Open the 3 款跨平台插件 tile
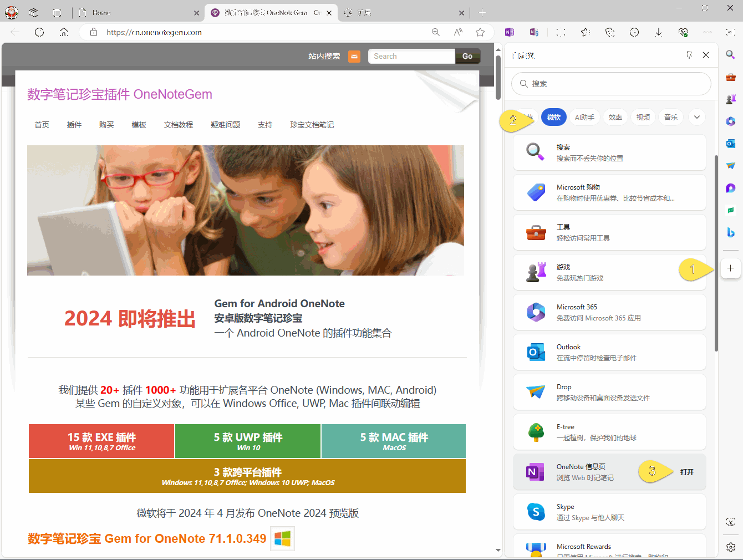 click(247, 476)
